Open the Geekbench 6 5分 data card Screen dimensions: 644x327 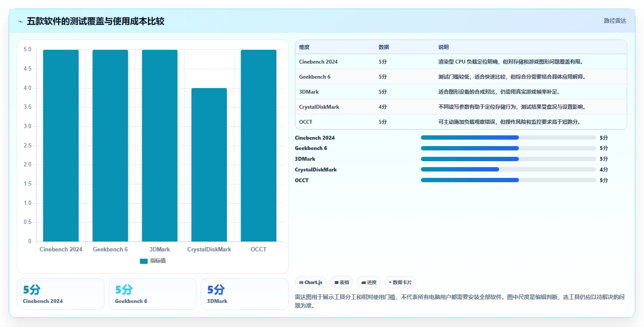[x=153, y=294]
